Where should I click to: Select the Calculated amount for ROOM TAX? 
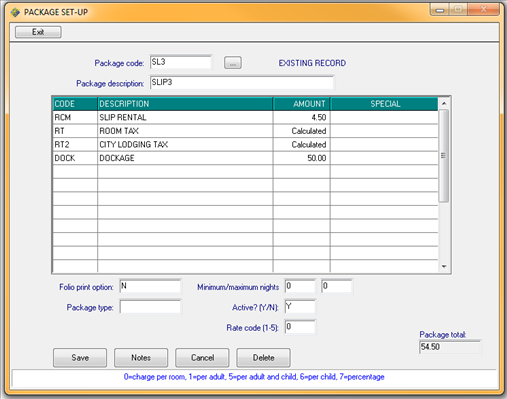point(302,131)
